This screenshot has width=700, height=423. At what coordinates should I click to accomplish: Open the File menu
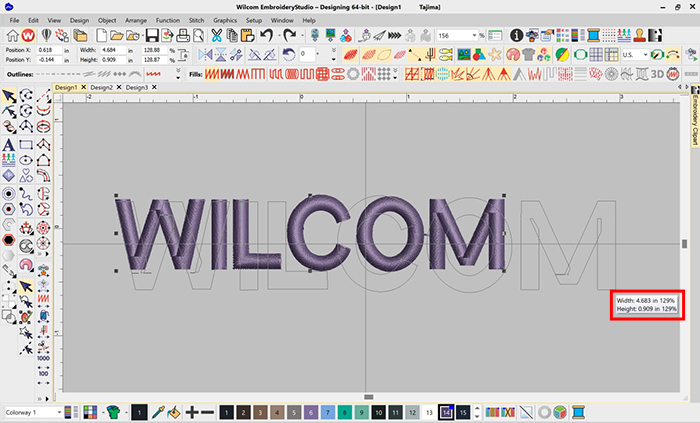14,20
